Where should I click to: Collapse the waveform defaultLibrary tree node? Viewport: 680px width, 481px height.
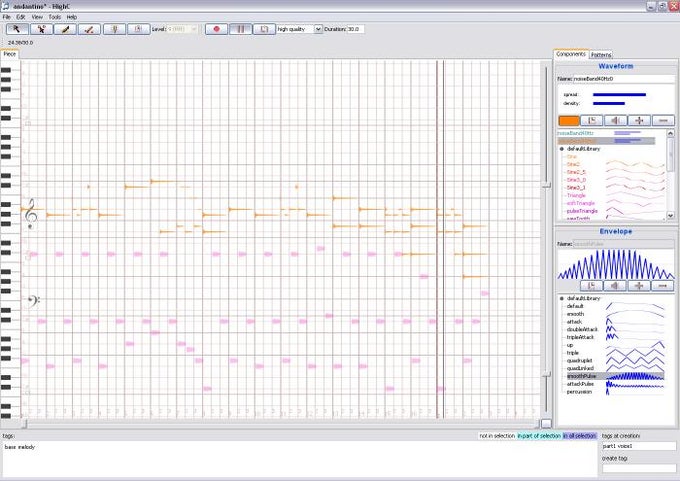point(562,149)
